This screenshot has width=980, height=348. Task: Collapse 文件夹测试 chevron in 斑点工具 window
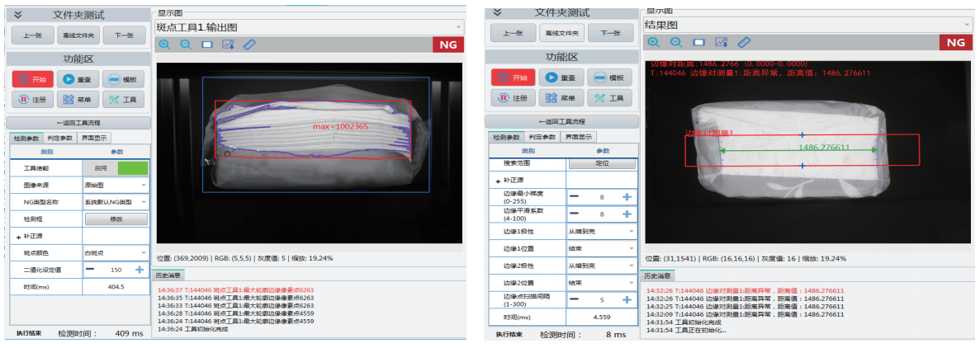click(17, 14)
